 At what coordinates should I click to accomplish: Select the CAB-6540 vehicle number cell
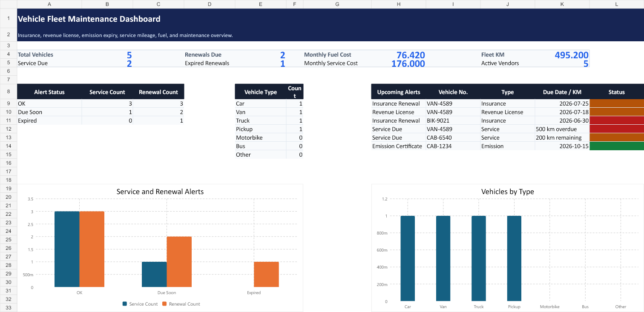point(453,137)
